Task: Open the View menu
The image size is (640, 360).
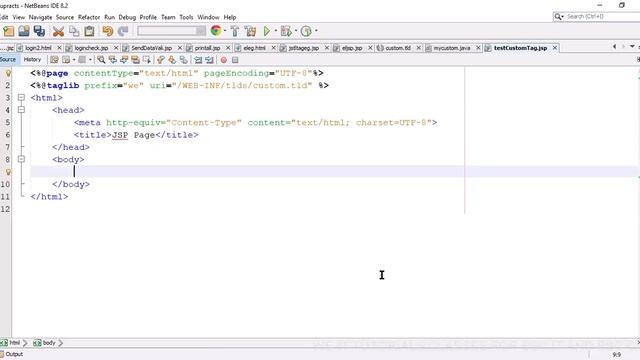Action: [x=18, y=17]
